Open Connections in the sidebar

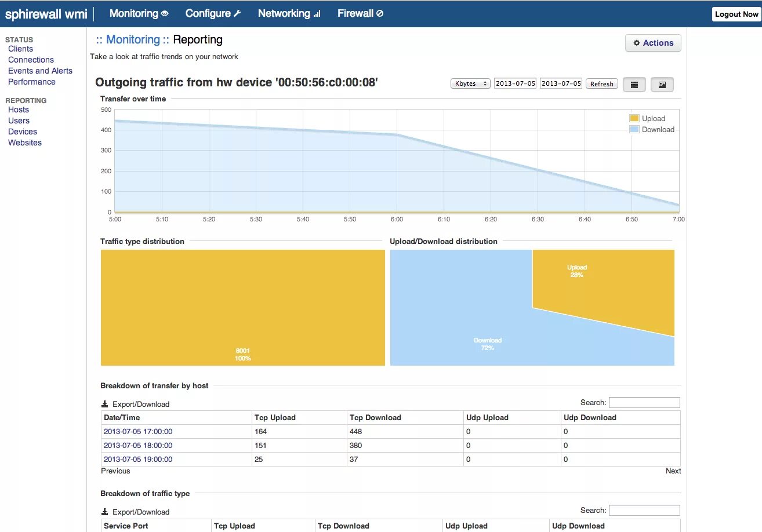coord(31,60)
